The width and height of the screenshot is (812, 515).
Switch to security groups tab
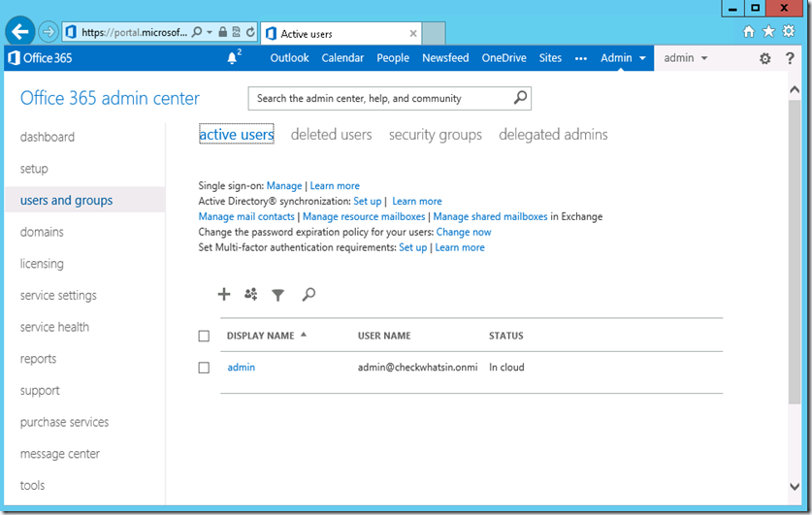click(436, 135)
